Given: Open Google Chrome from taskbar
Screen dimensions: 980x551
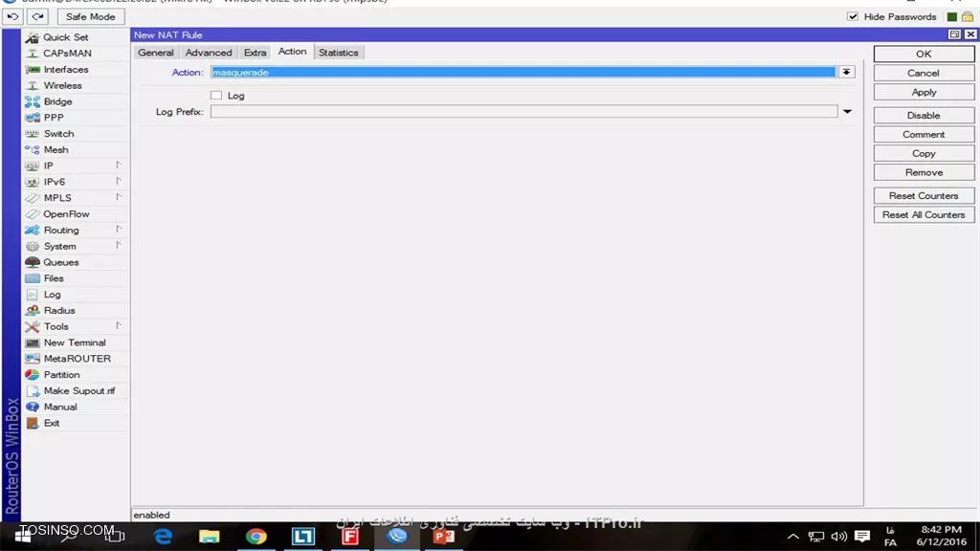Looking at the screenshot, I should (x=256, y=537).
